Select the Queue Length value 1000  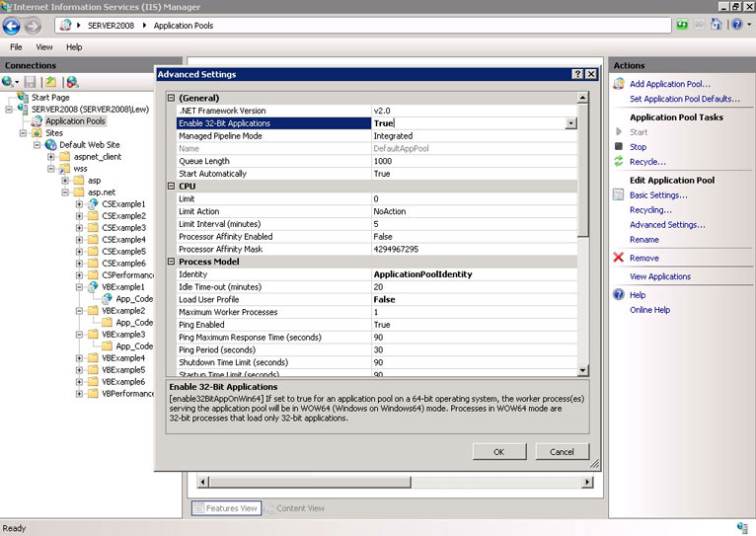click(383, 161)
